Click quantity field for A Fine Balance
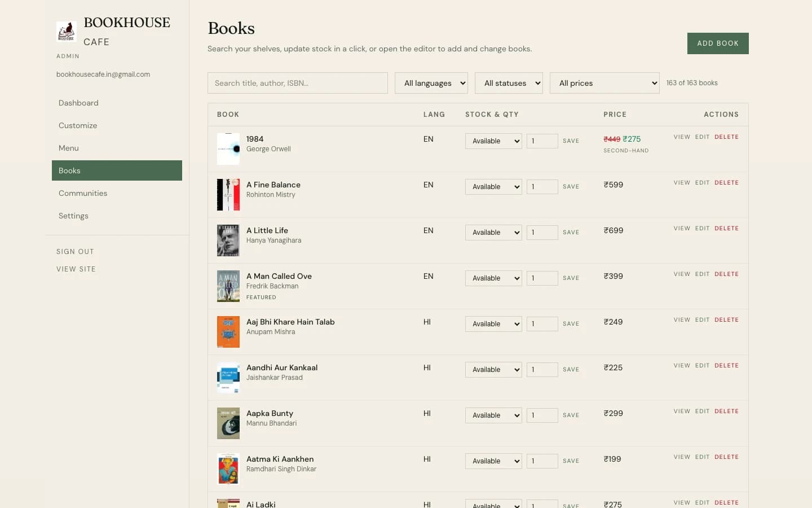The width and height of the screenshot is (812, 508). pyautogui.click(x=542, y=187)
